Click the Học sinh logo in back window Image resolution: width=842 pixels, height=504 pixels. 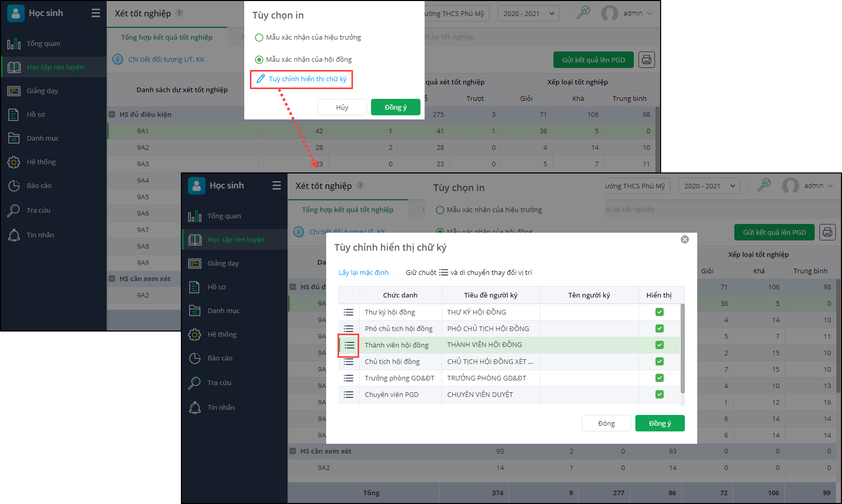click(16, 13)
